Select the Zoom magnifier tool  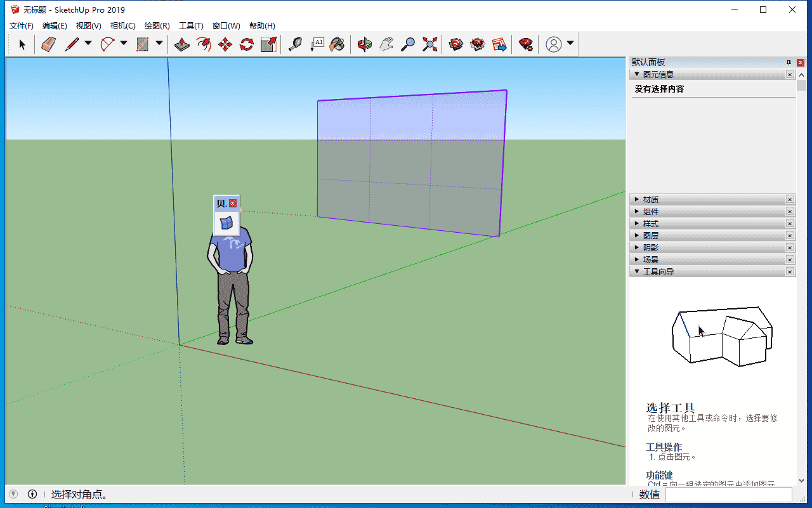(408, 44)
